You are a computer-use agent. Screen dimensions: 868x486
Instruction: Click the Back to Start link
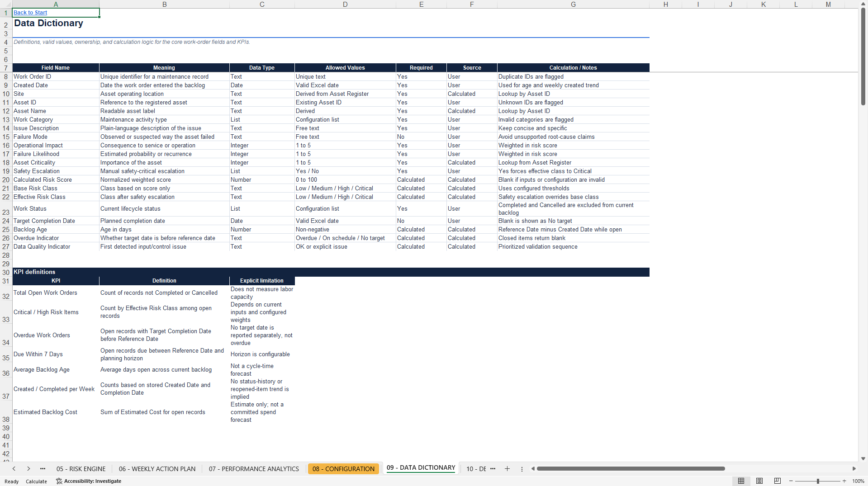point(30,13)
